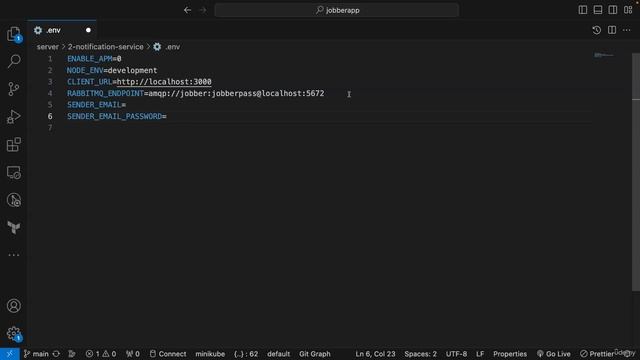
Task: Toggle the secondary side bar layout button
Action: [613, 10]
